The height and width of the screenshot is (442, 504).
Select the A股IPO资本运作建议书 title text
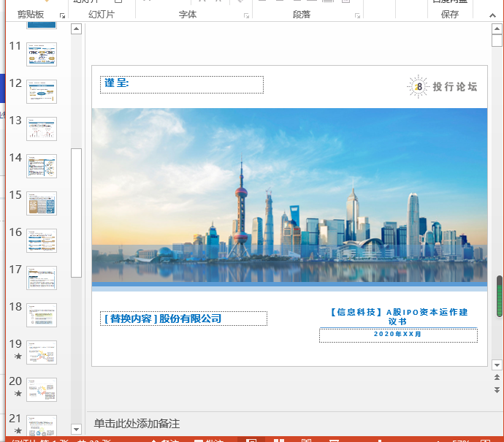(399, 316)
